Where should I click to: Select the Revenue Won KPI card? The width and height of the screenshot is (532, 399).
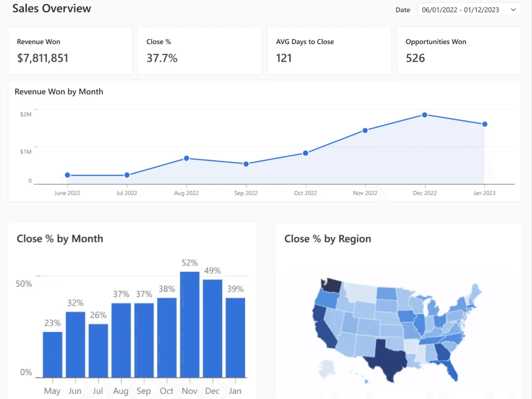tap(70, 51)
